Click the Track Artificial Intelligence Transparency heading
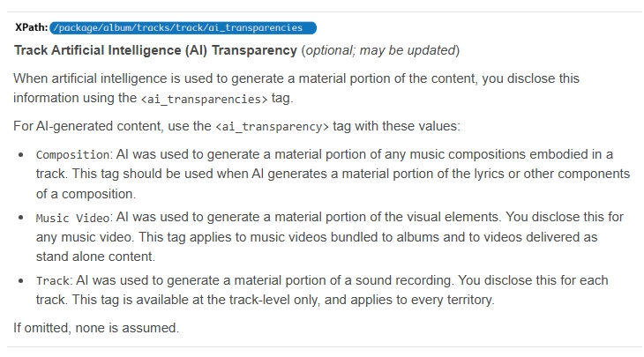Image resolution: width=644 pixels, height=357 pixels. tap(155, 49)
